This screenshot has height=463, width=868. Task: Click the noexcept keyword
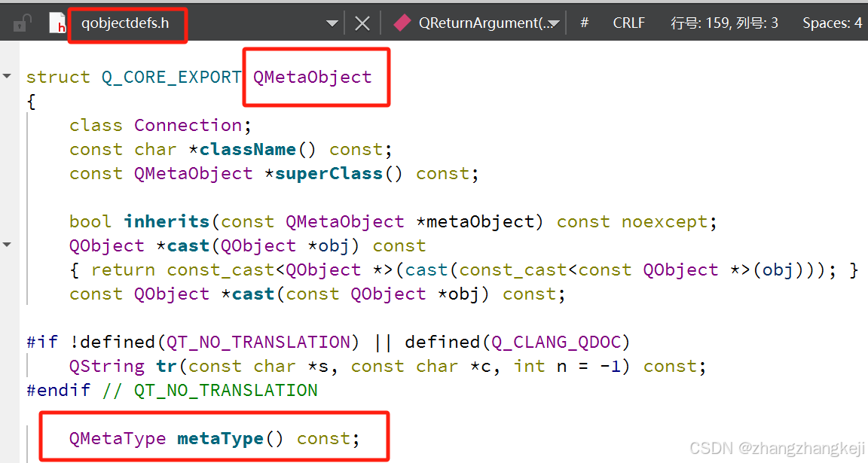[x=664, y=222]
